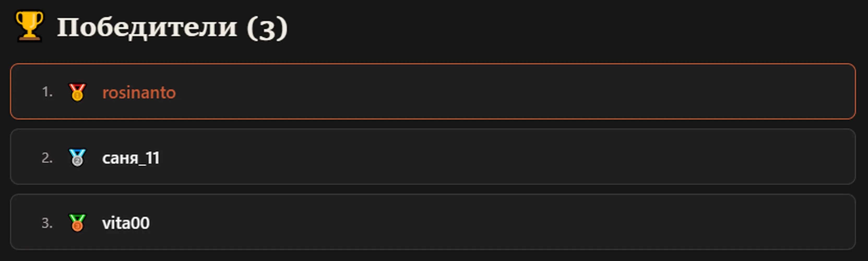The image size is (868, 261).
Task: Select the third-place winner card
Action: (433, 222)
